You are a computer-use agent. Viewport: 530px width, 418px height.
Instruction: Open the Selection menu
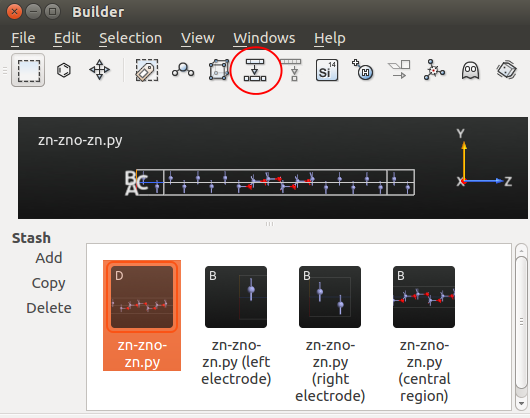pos(130,38)
